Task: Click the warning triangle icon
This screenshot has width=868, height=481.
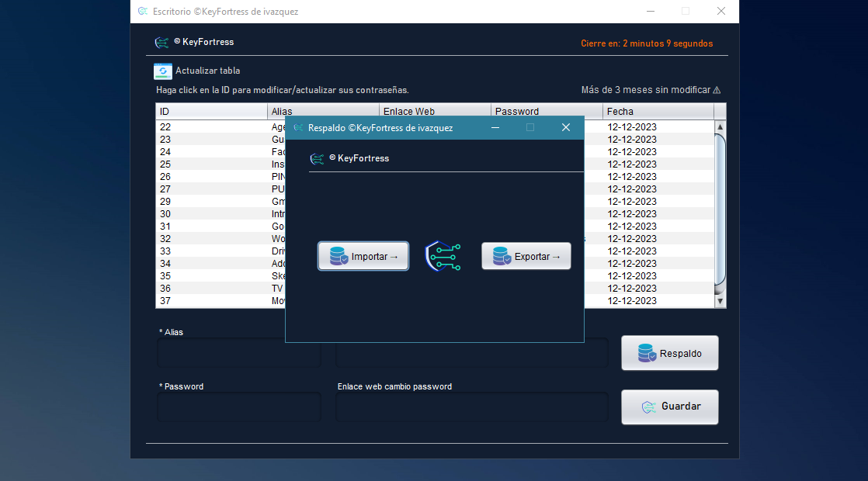Action: click(717, 90)
